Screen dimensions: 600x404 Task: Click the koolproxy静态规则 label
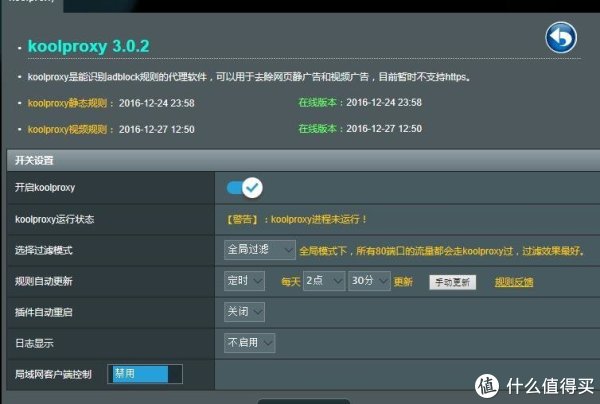pyautogui.click(x=67, y=103)
